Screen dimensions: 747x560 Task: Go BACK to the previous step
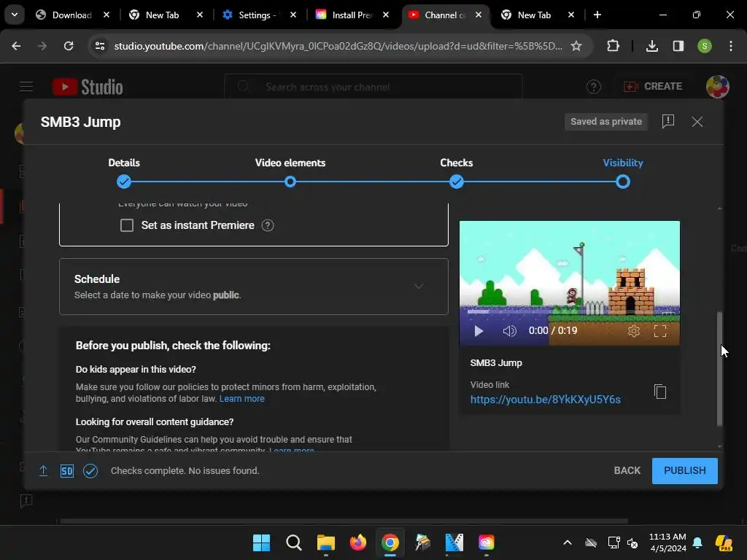[627, 470]
